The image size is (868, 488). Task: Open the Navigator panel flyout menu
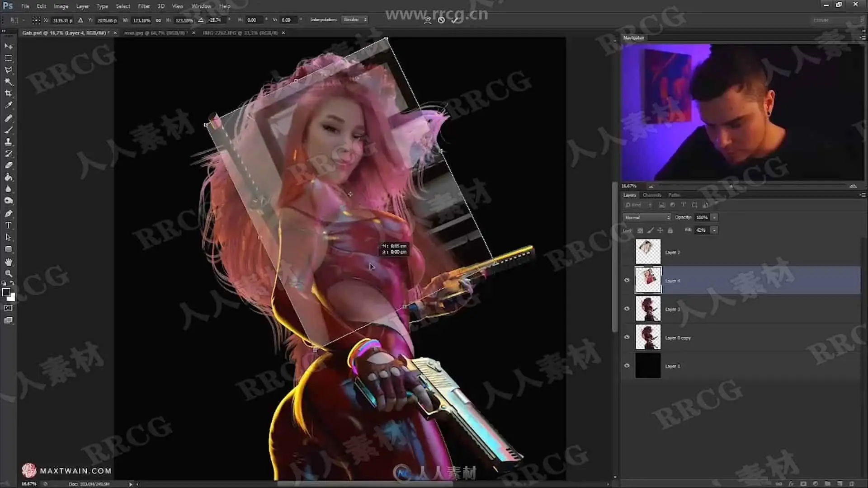[863, 38]
